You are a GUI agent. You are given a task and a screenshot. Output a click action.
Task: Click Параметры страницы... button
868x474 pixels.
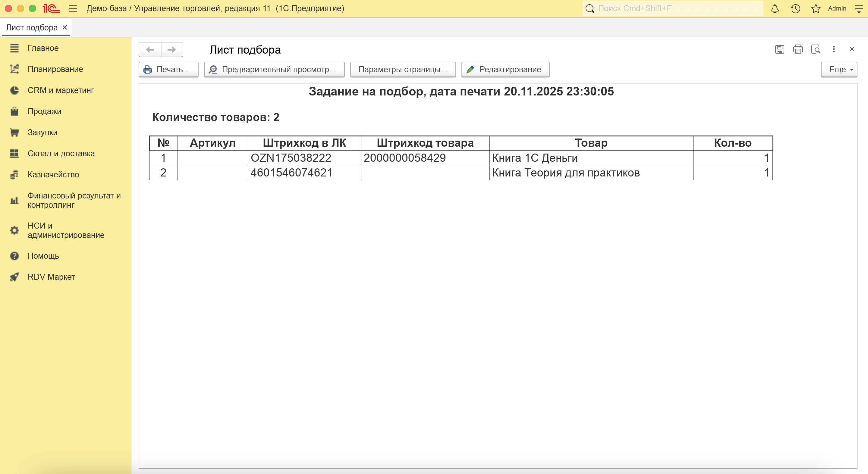[x=403, y=69]
